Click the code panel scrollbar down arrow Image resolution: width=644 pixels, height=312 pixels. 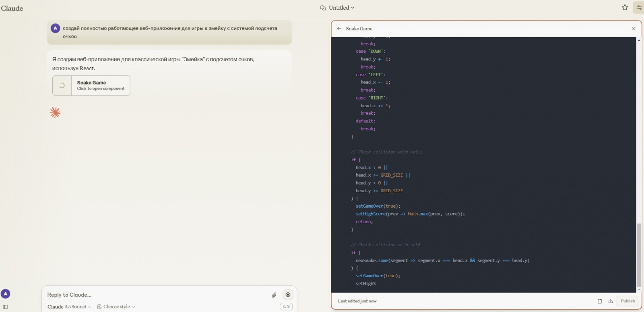coord(639,290)
